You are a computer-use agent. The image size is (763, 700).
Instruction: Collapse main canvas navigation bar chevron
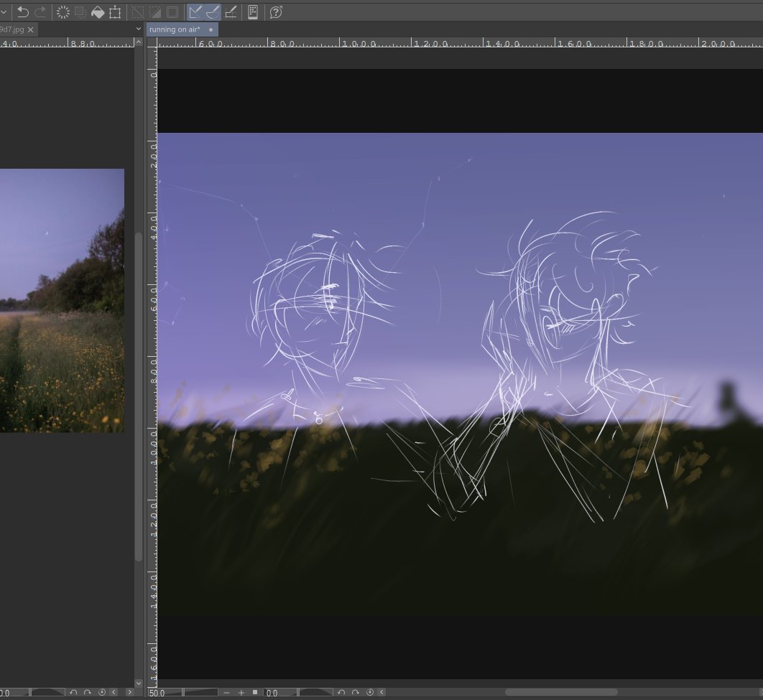click(382, 692)
